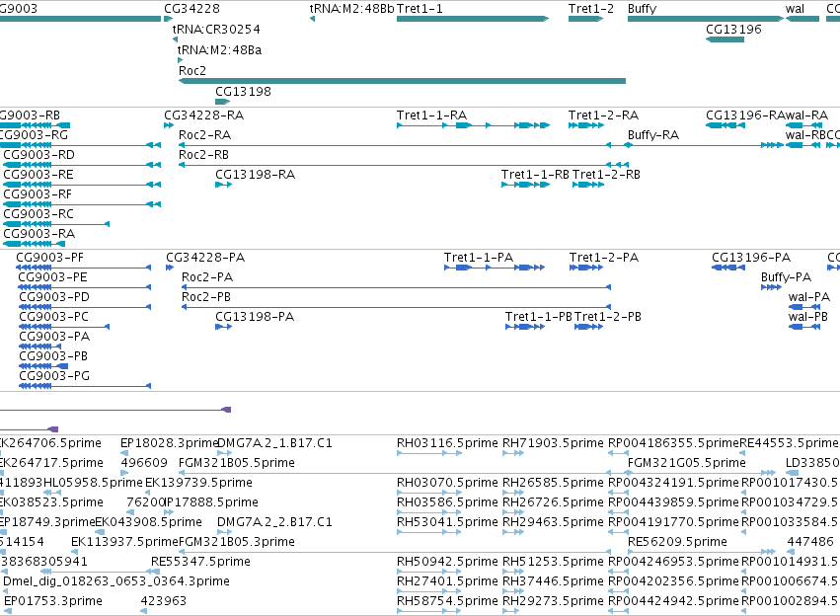Open the CG13196 gene label
The height and width of the screenshot is (616, 840).
point(733,30)
